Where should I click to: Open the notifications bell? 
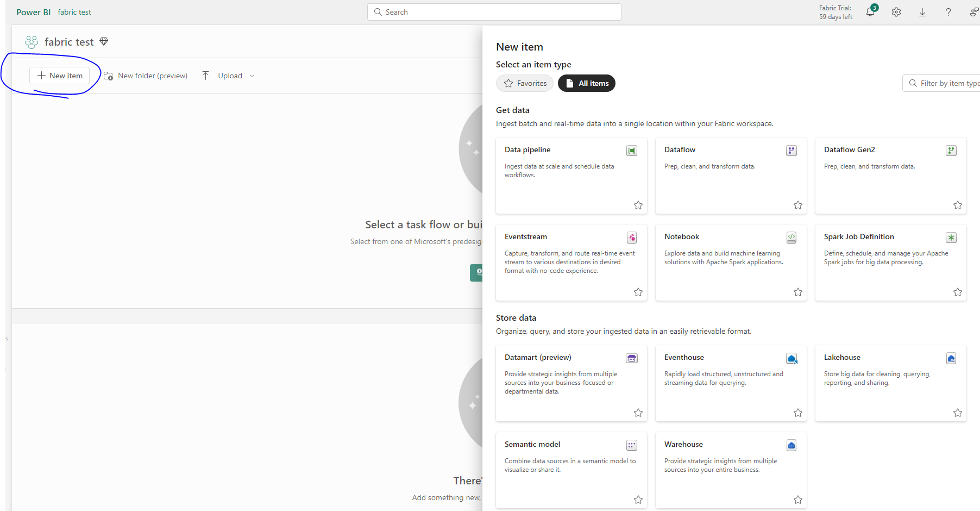pos(870,12)
